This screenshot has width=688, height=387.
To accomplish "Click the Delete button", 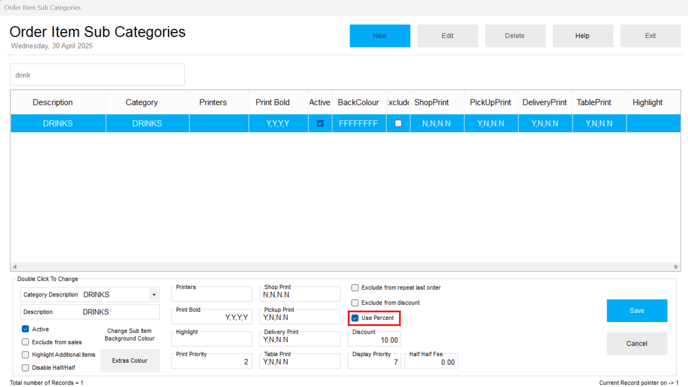I will click(515, 36).
